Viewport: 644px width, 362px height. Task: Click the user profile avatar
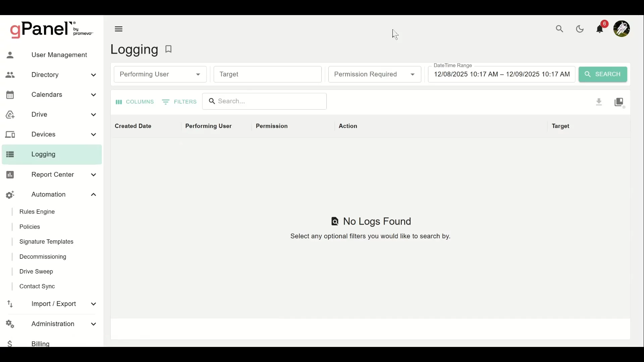pyautogui.click(x=622, y=29)
